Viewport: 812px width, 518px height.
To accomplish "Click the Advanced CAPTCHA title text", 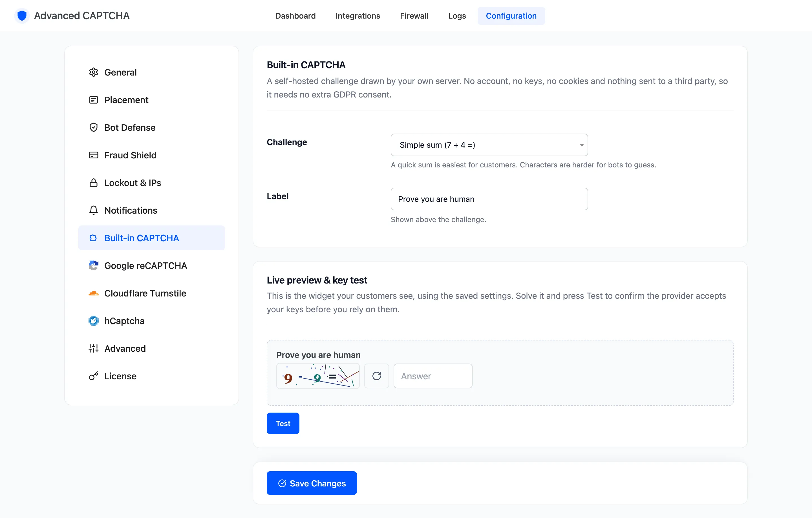I will (81, 16).
